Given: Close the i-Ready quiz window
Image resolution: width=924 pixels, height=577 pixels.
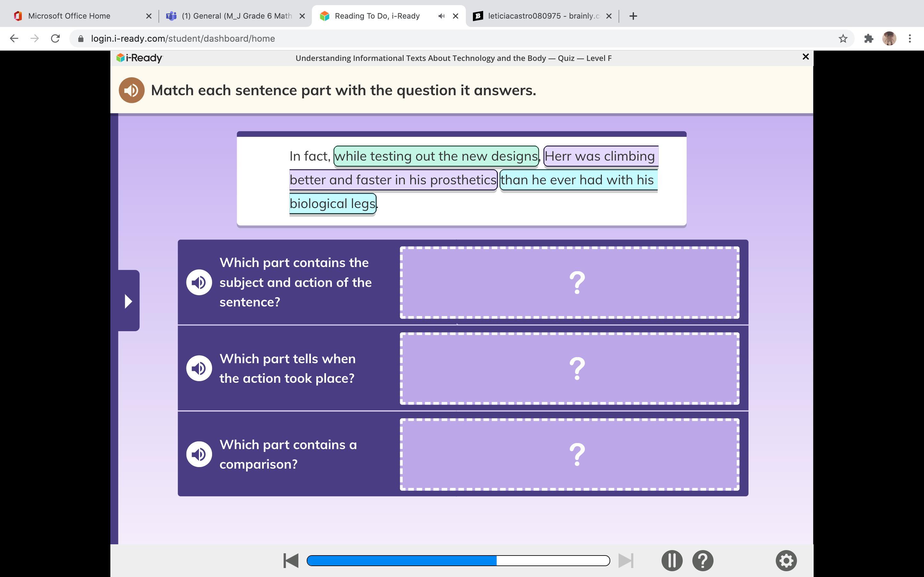Looking at the screenshot, I should pos(806,57).
